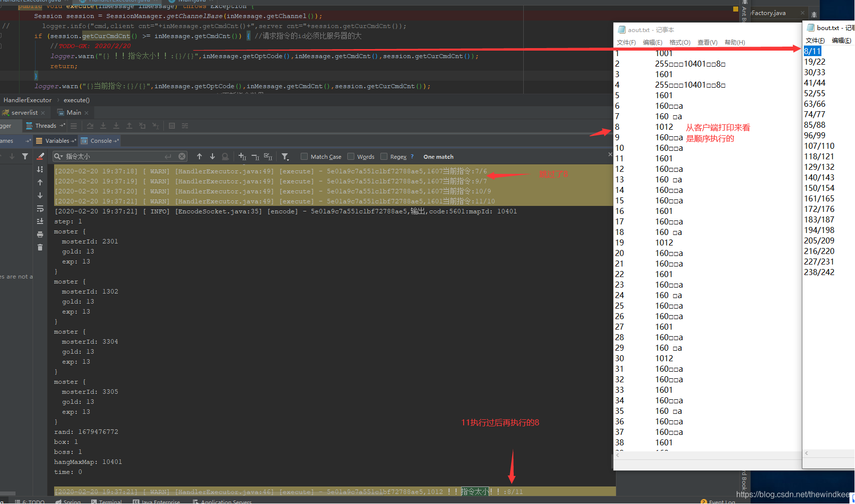Click the new line enter icon in search field
Image resolution: width=855 pixels, height=504 pixels.
(x=168, y=156)
